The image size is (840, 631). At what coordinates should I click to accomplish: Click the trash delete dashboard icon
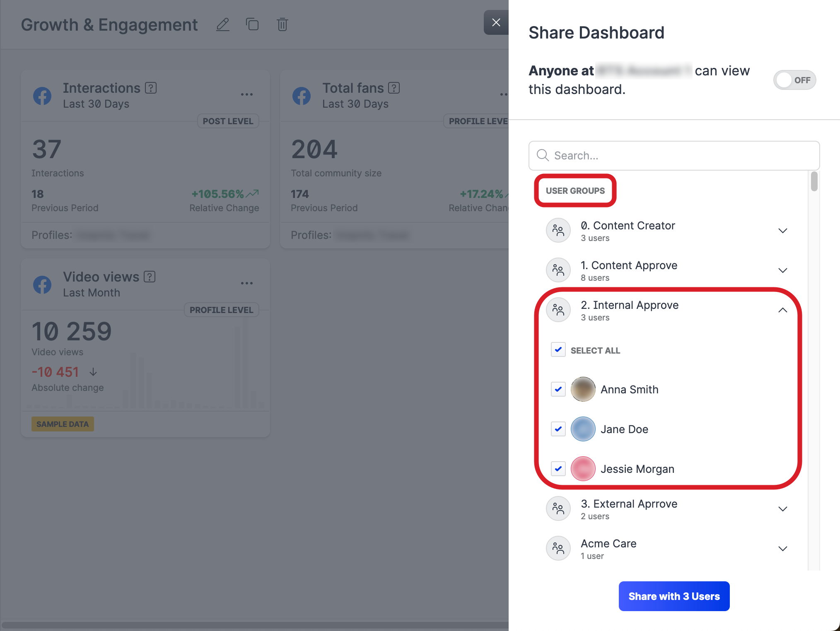click(282, 25)
